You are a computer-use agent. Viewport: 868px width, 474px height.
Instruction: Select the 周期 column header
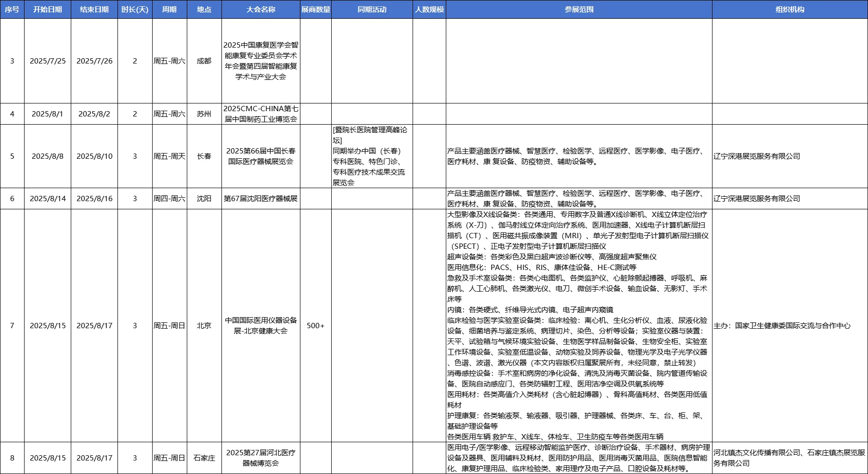pos(169,9)
